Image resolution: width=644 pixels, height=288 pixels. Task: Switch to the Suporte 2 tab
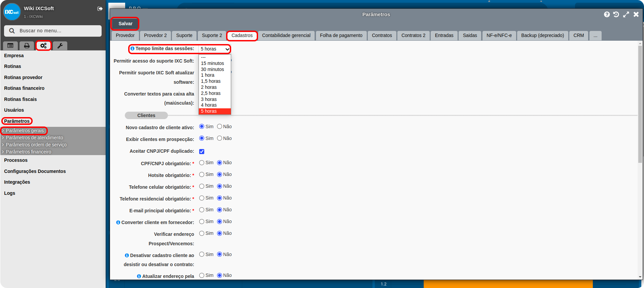coord(212,36)
